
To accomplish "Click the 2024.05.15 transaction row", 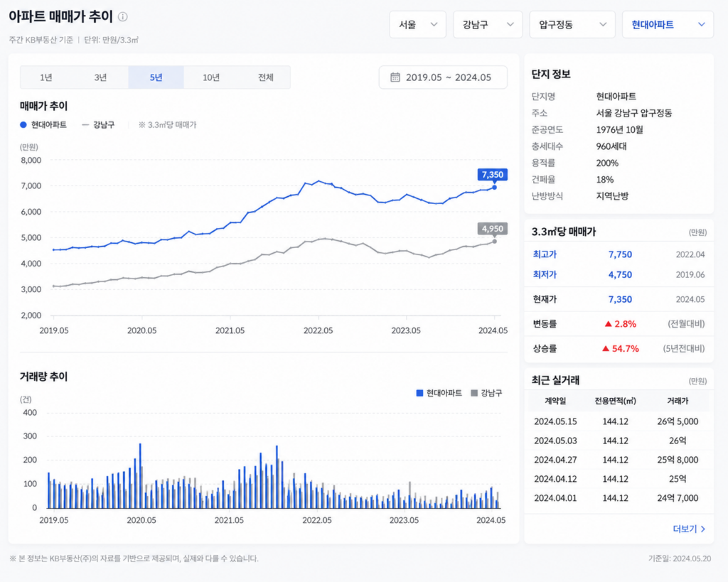I will click(619, 421).
